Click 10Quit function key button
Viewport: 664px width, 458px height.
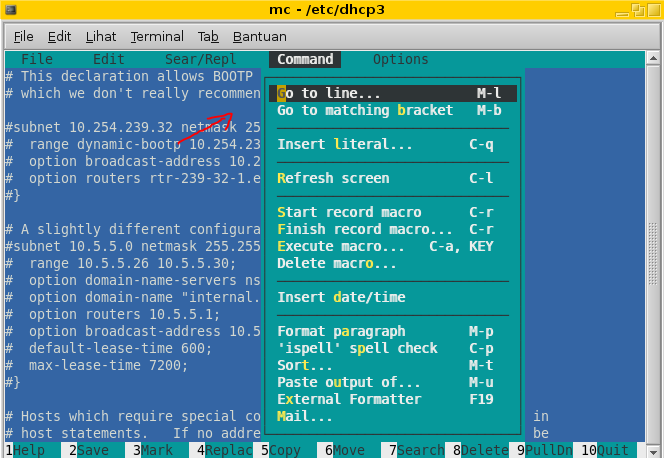click(x=605, y=450)
